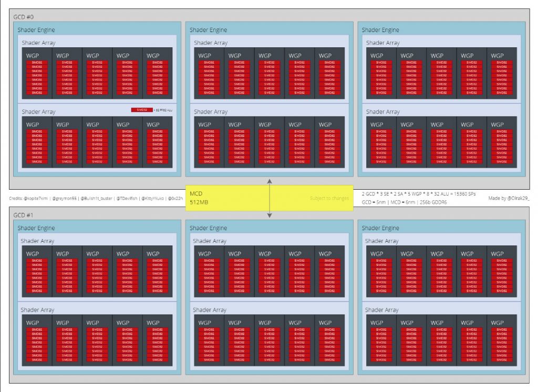Image resolution: width=538 pixels, height=392 pixels.
Task: Click the @greymon55 credit handle
Action: click(64, 199)
